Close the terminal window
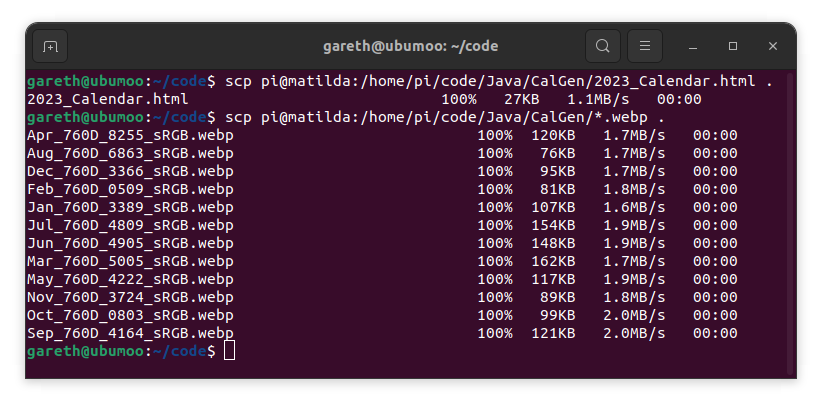The image size is (822, 407). pyautogui.click(x=773, y=46)
